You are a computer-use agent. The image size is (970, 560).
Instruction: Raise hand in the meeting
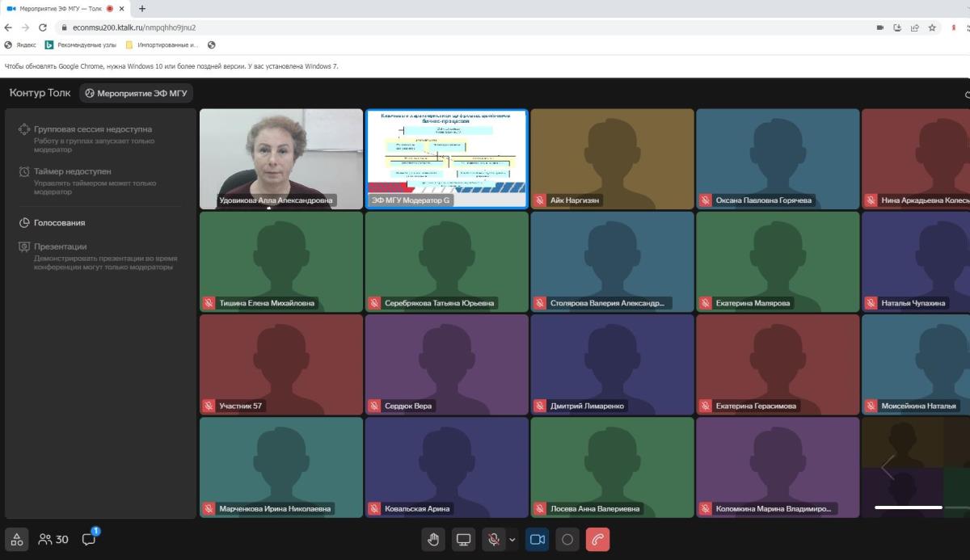tap(433, 540)
